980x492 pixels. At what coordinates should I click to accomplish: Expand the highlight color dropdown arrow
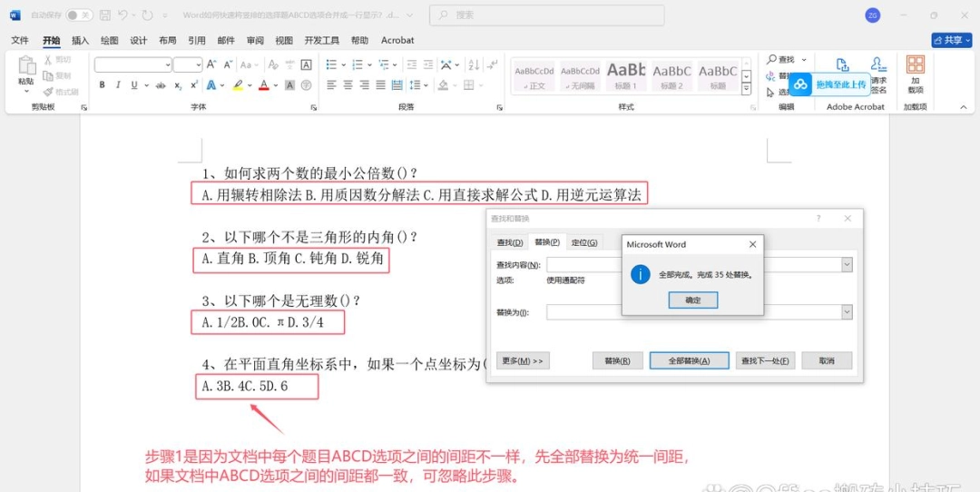(x=250, y=85)
